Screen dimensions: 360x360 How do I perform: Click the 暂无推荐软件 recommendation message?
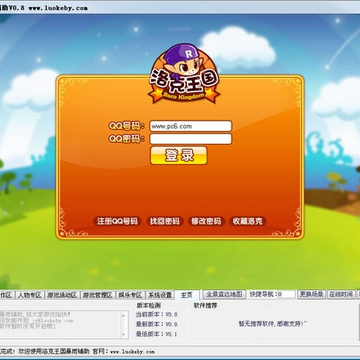tap(273, 323)
